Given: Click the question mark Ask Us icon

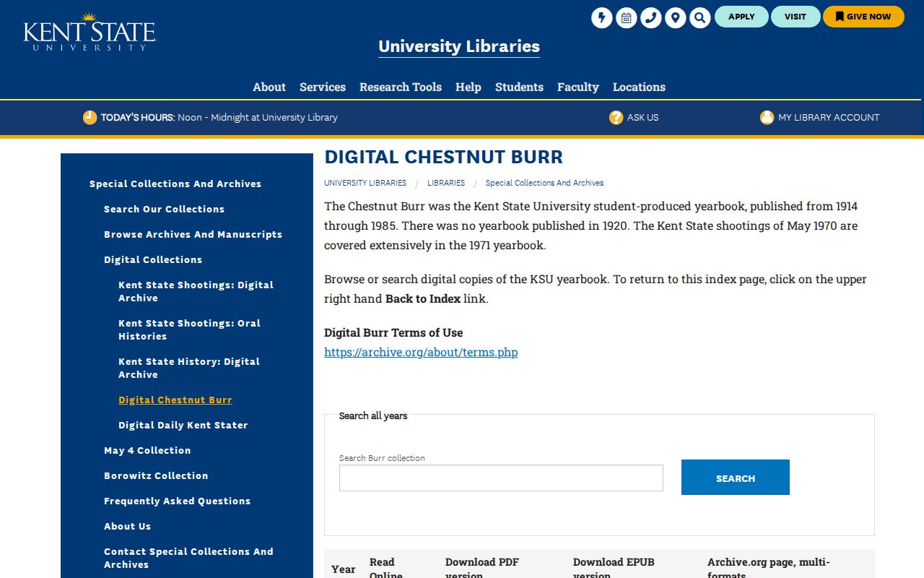Looking at the screenshot, I should 616,117.
